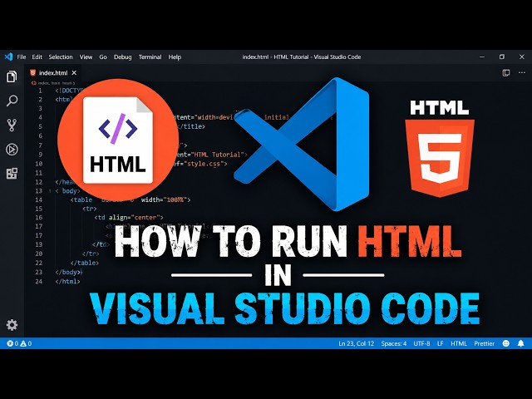Open the Selection menu
The width and height of the screenshot is (532, 399).
[x=61, y=57]
